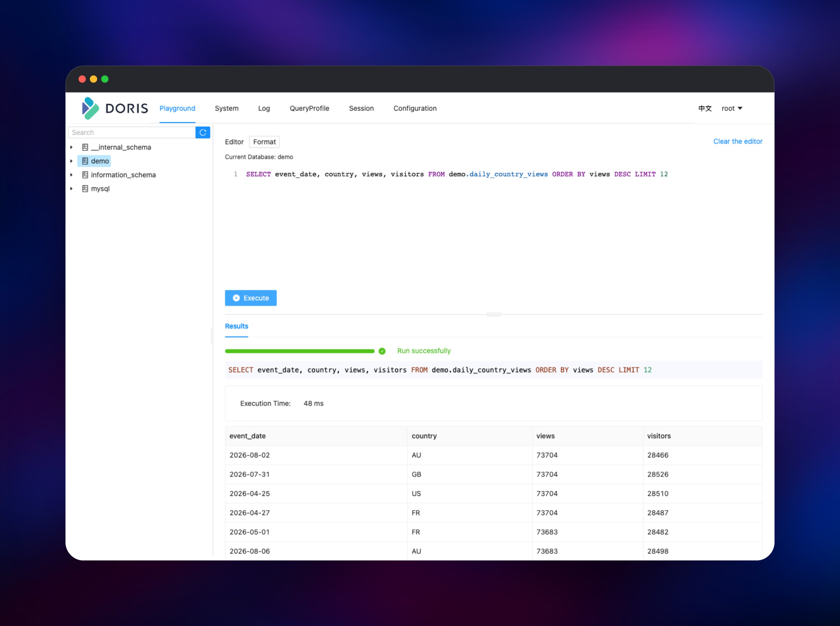
Task: Select the Results tab
Action: [237, 326]
